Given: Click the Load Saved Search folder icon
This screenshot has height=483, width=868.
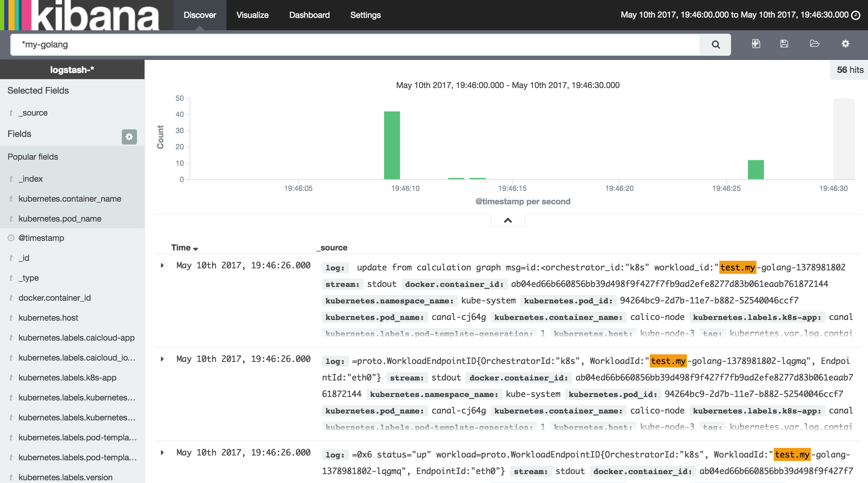Looking at the screenshot, I should click(x=814, y=44).
